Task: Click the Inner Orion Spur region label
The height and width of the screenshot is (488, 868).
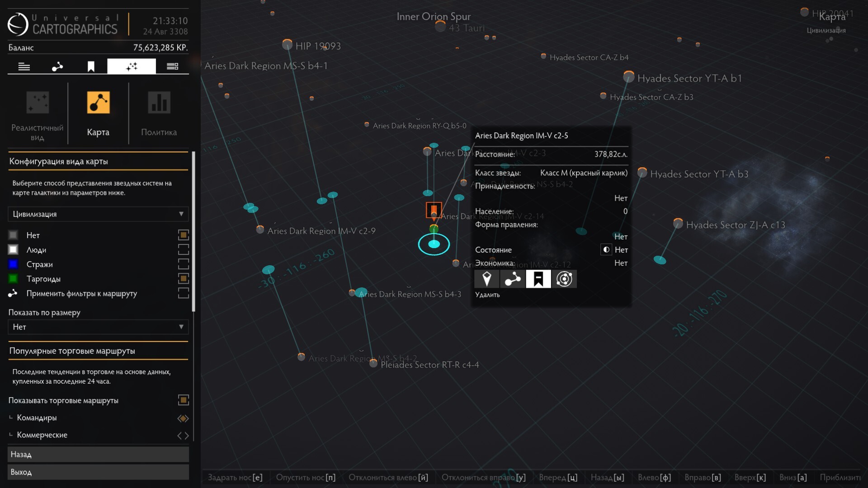Action: click(434, 17)
